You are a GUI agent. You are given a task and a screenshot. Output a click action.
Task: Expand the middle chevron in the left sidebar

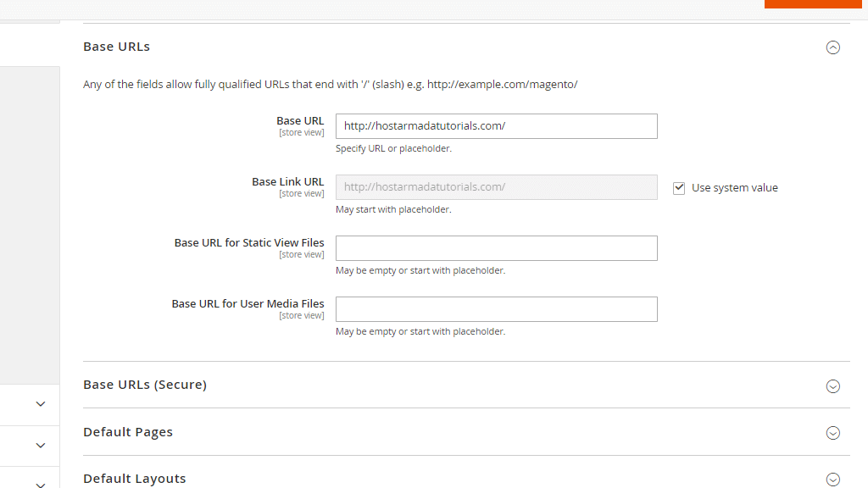click(40, 445)
